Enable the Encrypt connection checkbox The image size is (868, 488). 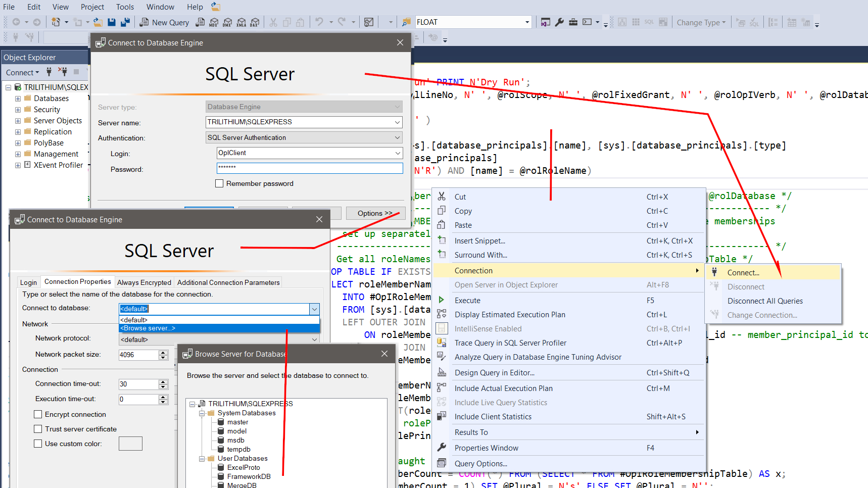click(x=38, y=414)
